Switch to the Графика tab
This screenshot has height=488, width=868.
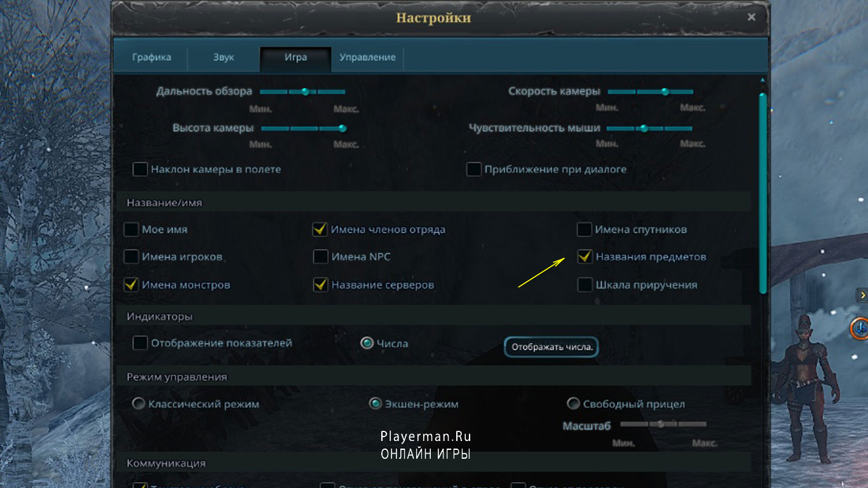pos(150,57)
